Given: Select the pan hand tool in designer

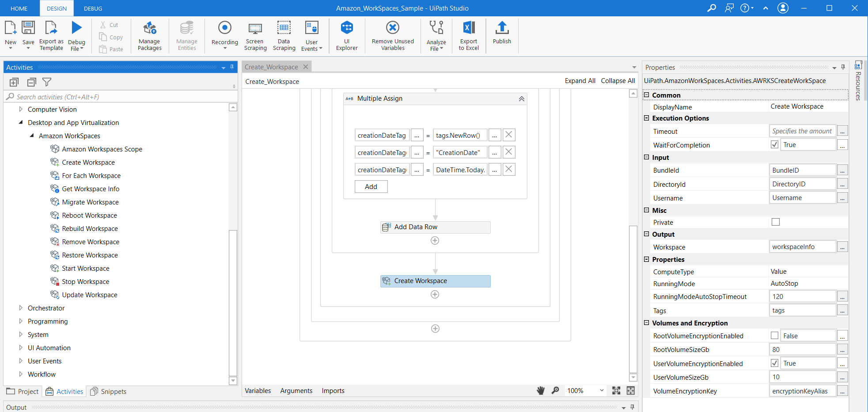Looking at the screenshot, I should tap(541, 390).
